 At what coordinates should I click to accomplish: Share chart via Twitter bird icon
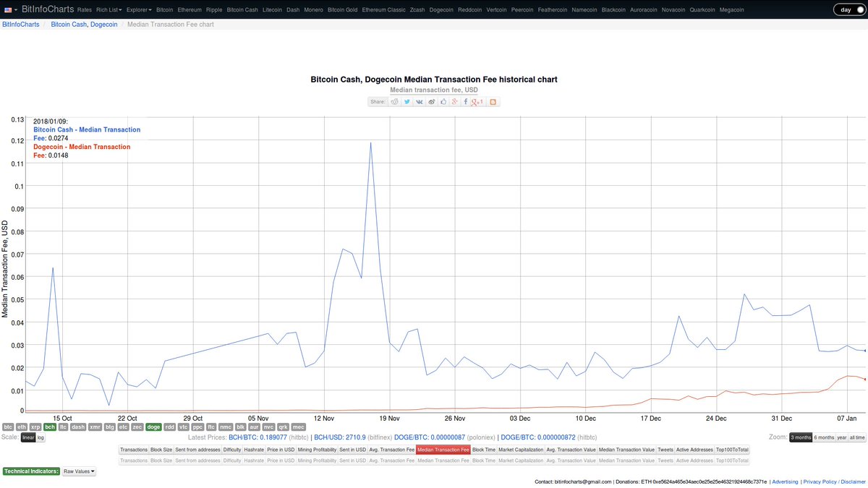(x=407, y=102)
